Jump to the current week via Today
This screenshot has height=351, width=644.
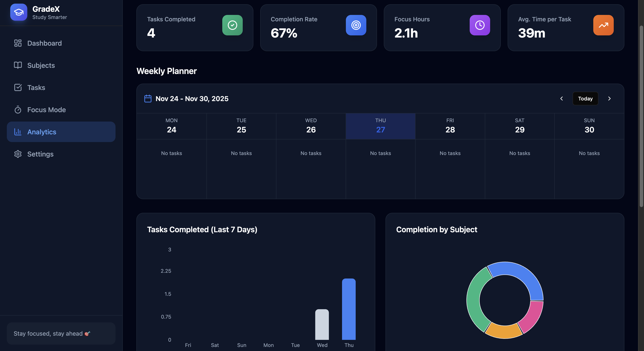585,99
